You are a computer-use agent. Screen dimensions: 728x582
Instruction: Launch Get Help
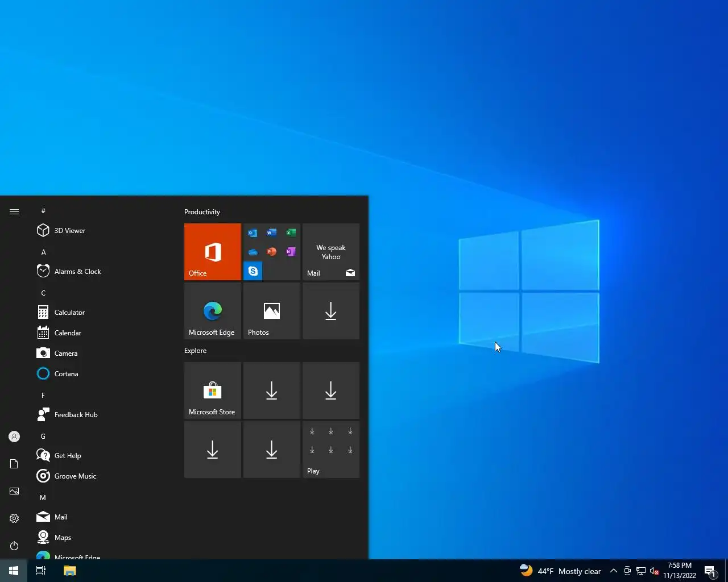coord(101,456)
